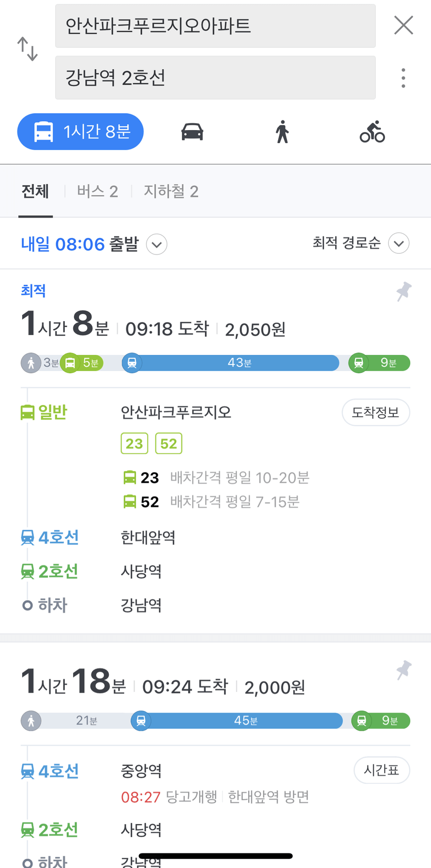
Task: Switch to the 지하철 2 tab
Action: (x=171, y=191)
